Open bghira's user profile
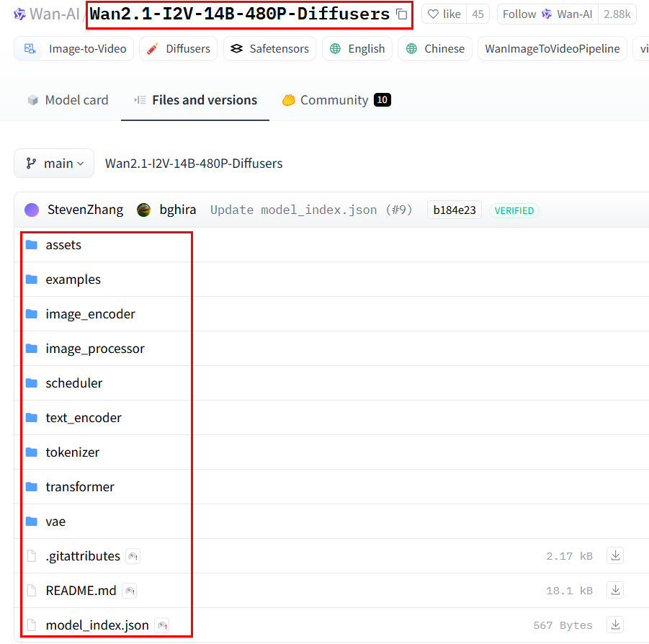 click(x=178, y=210)
